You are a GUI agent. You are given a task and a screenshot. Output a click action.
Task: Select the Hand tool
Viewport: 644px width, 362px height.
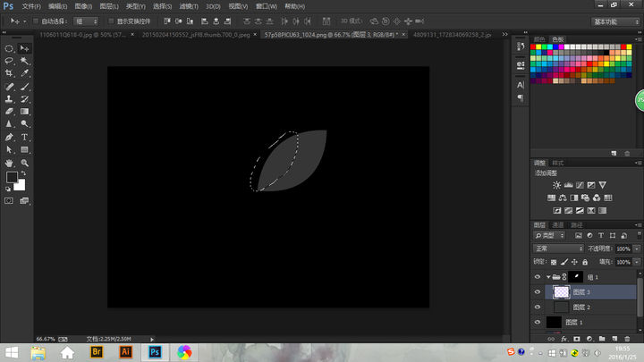(x=9, y=163)
